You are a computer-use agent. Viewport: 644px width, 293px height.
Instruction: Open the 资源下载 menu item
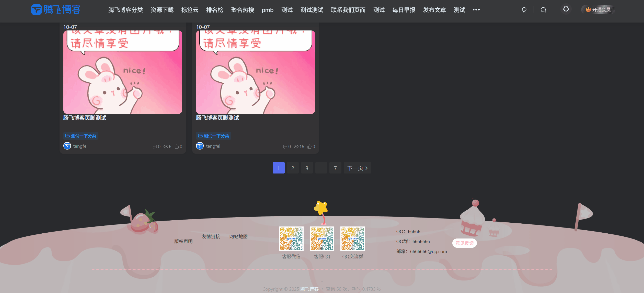click(x=162, y=10)
